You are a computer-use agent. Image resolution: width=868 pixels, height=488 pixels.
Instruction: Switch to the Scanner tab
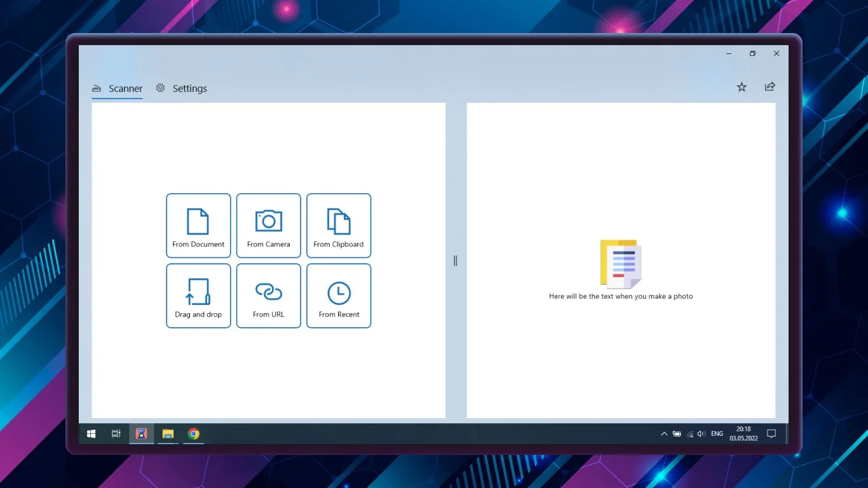coord(117,89)
